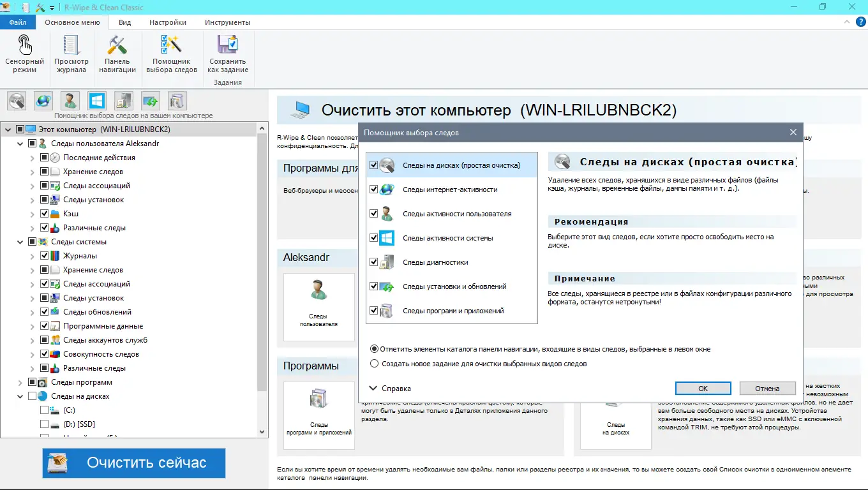
Task: Uncheck Следы диагностики in the wizard list
Action: pos(374,262)
